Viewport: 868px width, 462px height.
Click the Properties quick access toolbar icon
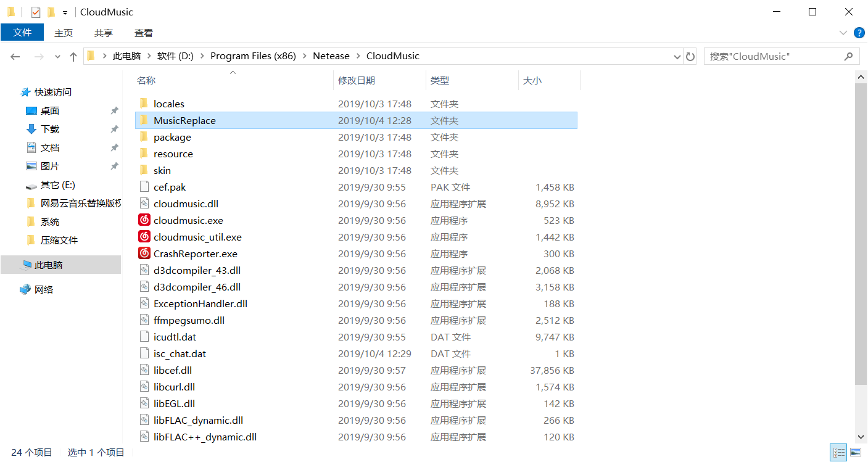(36, 12)
